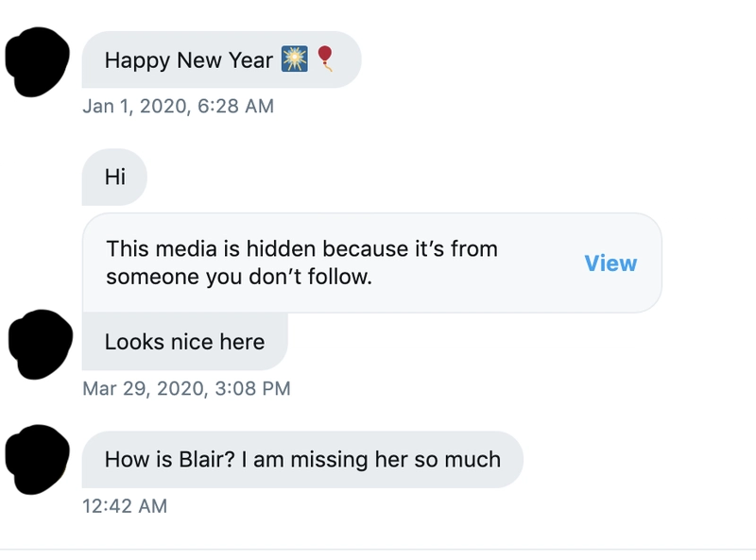Click 'I am missing her so much' text
Image resolution: width=756 pixels, height=560 pixels.
coord(370,459)
